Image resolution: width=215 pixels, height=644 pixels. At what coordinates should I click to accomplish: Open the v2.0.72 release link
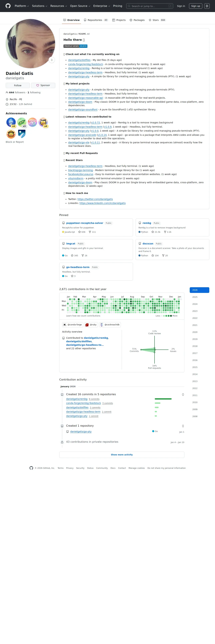(x=95, y=123)
